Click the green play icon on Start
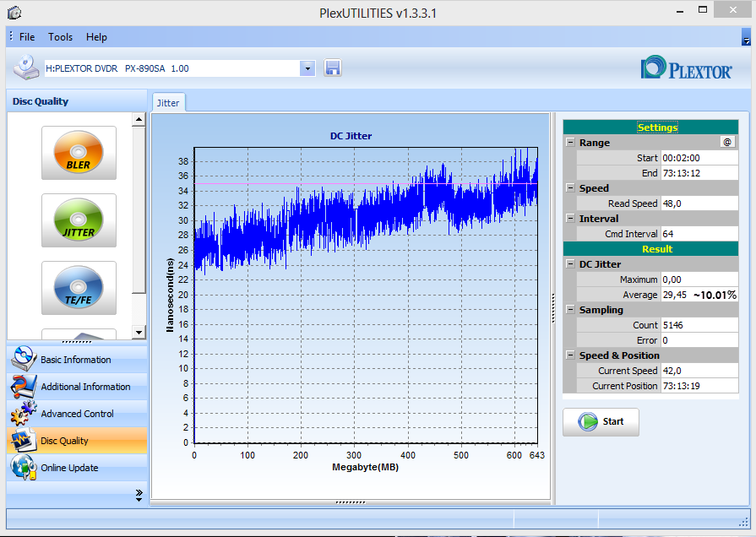The height and width of the screenshot is (537, 756). click(x=588, y=422)
